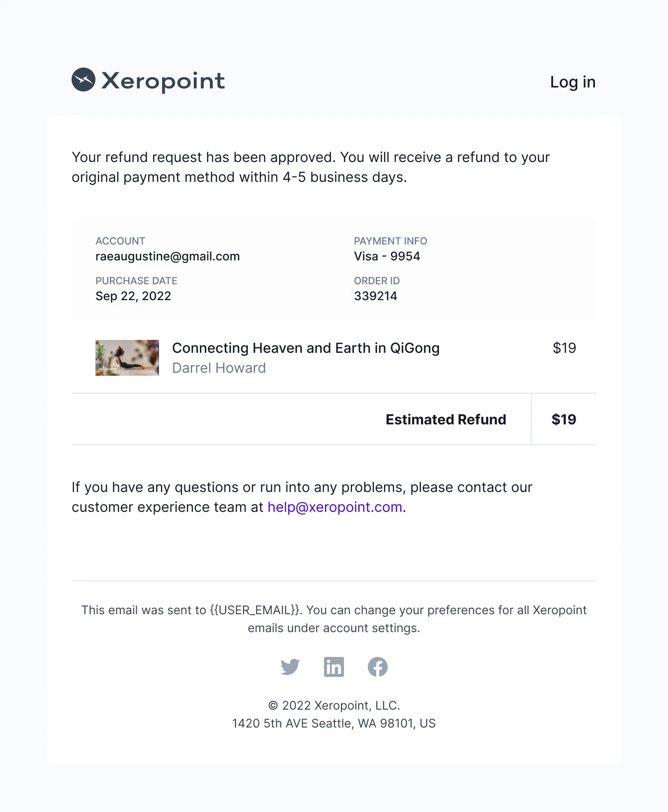Click the Log in link
The height and width of the screenshot is (812, 668).
coord(573,82)
